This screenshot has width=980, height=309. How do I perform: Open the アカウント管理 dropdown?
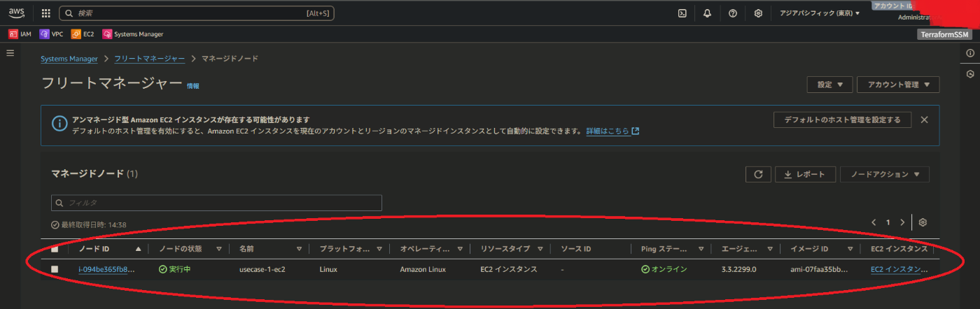coord(898,85)
